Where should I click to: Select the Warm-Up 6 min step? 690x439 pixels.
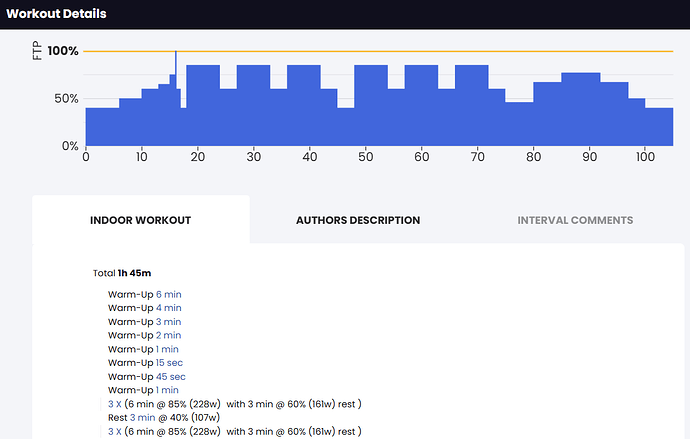pyautogui.click(x=144, y=294)
